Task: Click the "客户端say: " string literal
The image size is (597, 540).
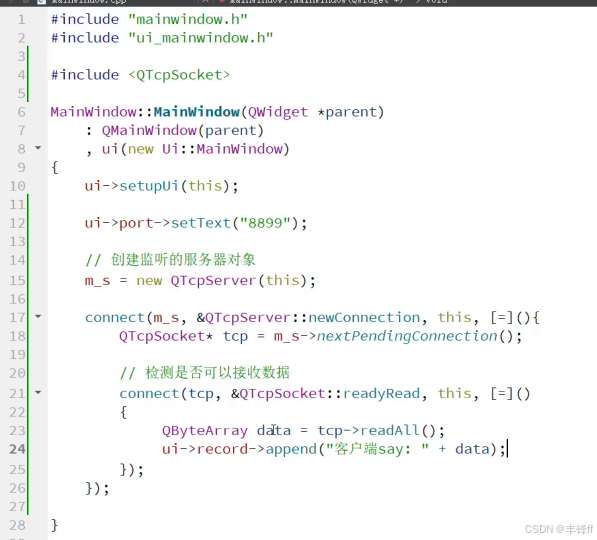Action: pyautogui.click(x=378, y=449)
